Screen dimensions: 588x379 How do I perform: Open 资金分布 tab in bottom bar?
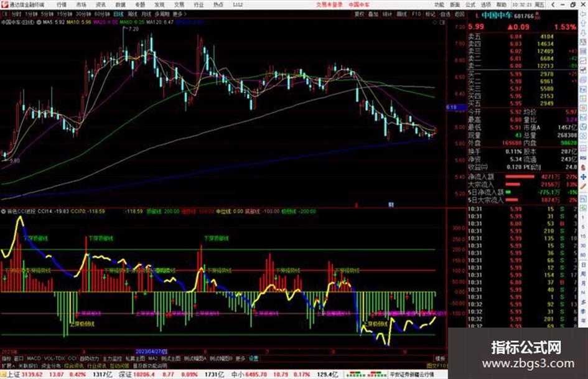(x=51, y=366)
